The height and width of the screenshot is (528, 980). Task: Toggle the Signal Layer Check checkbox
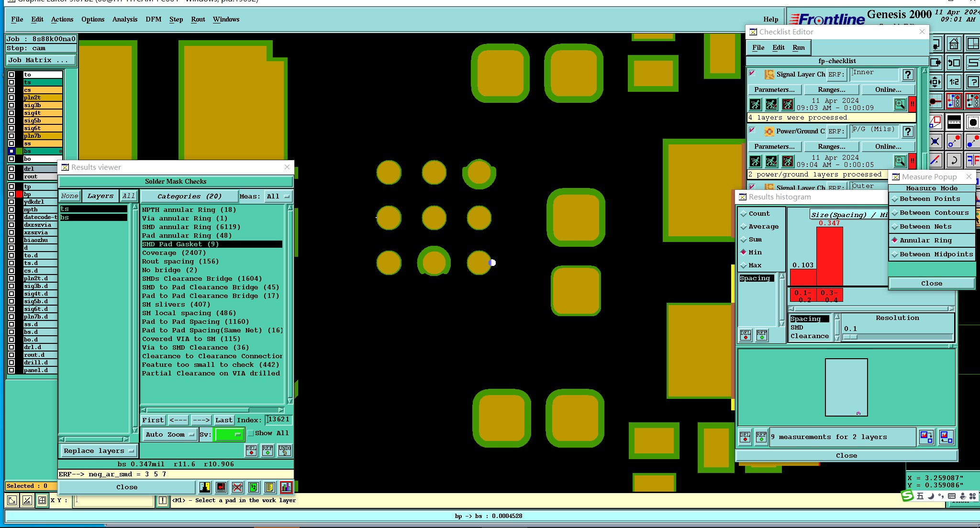(x=752, y=74)
